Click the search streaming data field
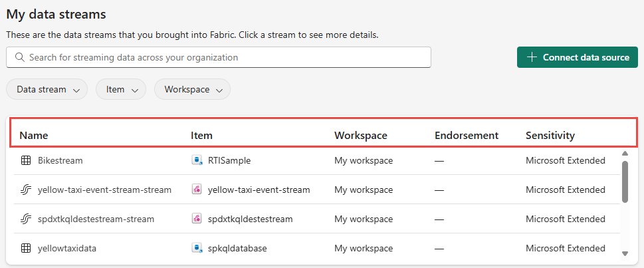Viewport: 644px width, 268px height. point(219,57)
